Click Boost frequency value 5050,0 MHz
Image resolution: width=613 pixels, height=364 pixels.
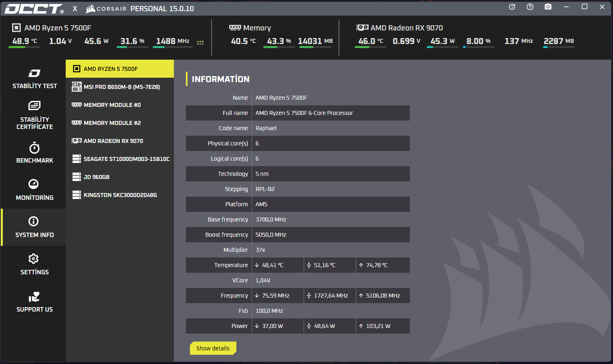pos(271,235)
